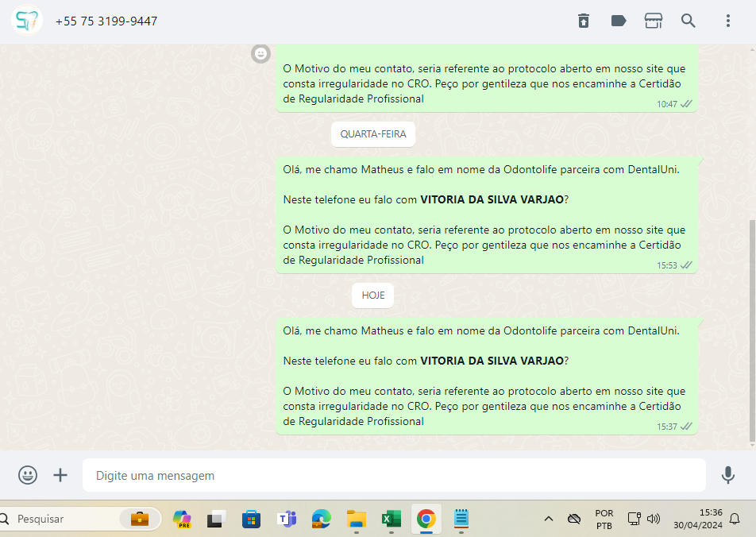Viewport: 756px width, 537px height.
Task: Search within the conversation
Action: [x=688, y=21]
